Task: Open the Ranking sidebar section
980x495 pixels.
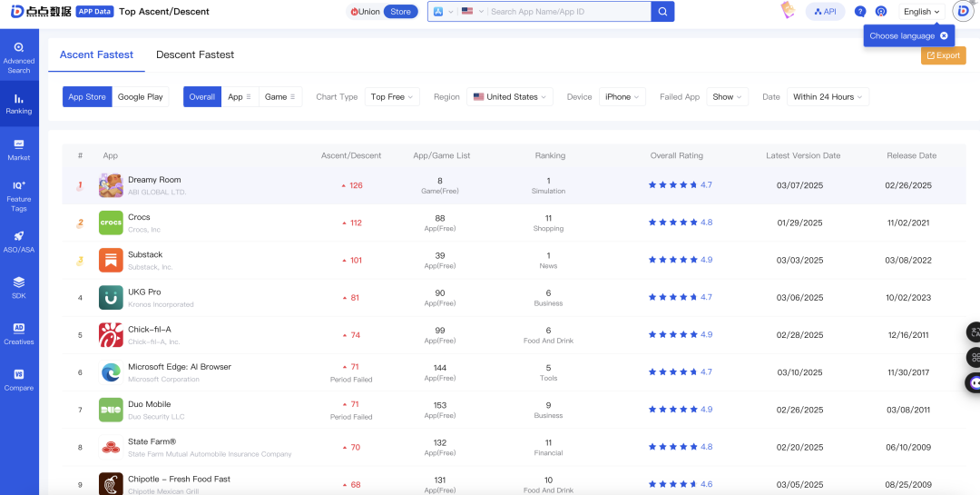Action: (19, 104)
